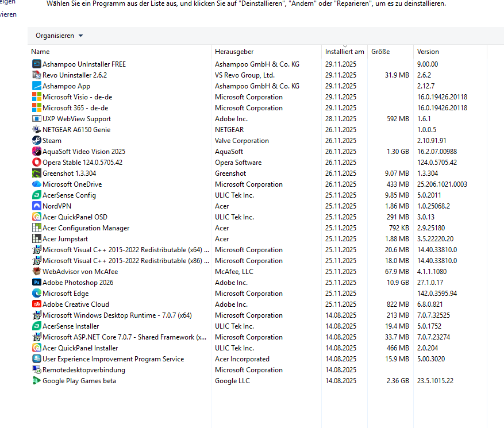This screenshot has height=428, width=504.
Task: Click the Adobe Photoshop 2026 icon
Action: tap(37, 283)
